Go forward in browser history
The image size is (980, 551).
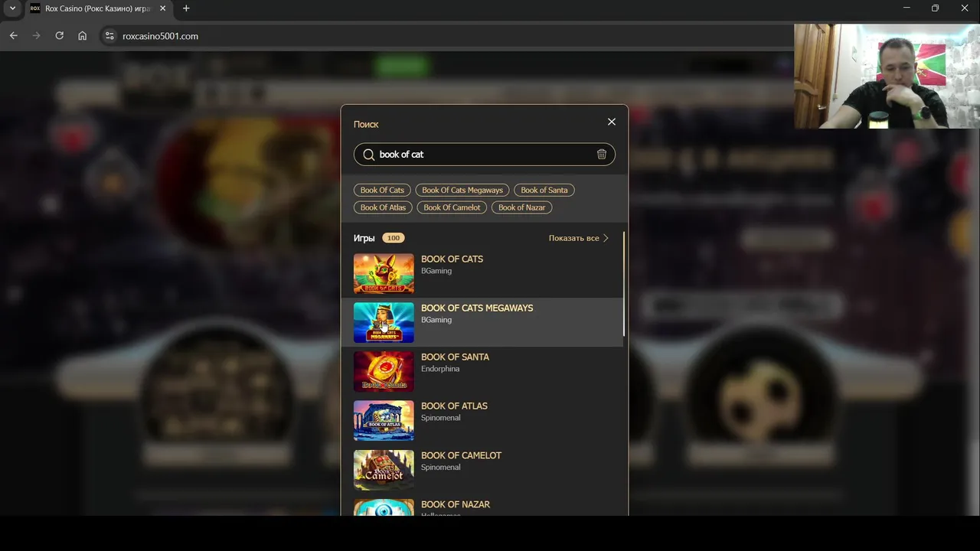[x=36, y=36]
